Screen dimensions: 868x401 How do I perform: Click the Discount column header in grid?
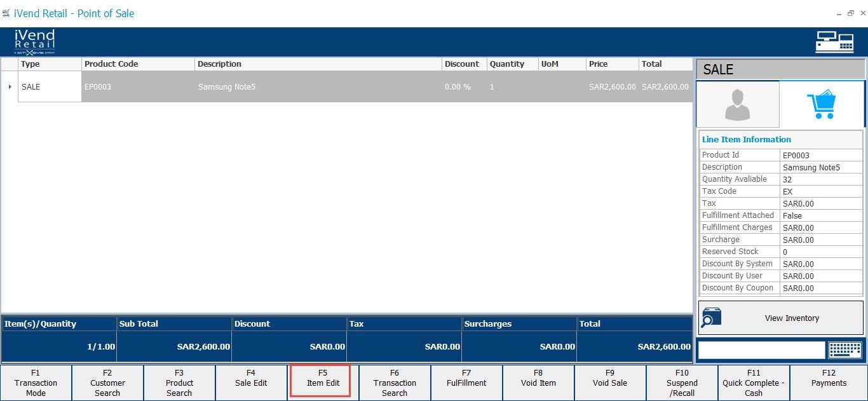[x=464, y=64]
